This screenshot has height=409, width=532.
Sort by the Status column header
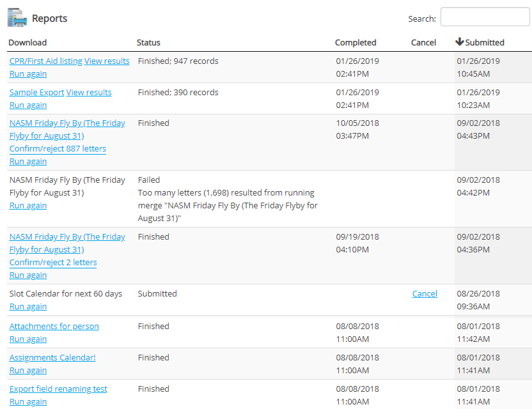coord(148,43)
